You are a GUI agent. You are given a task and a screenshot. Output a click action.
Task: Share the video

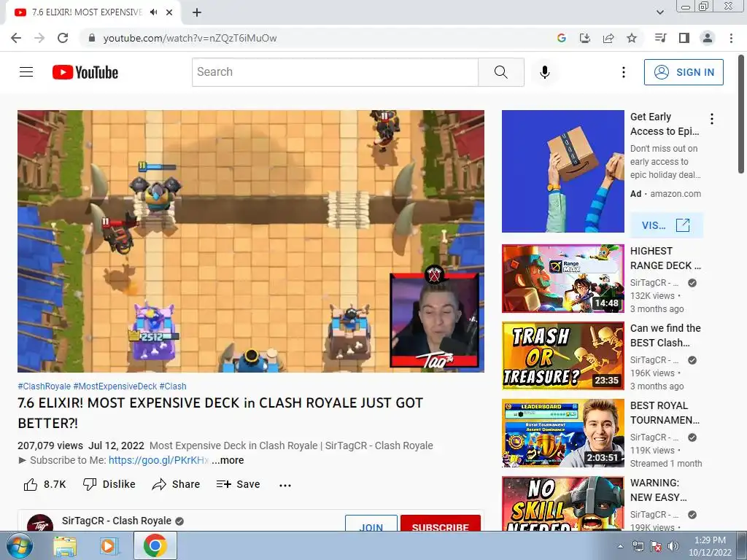(x=176, y=484)
